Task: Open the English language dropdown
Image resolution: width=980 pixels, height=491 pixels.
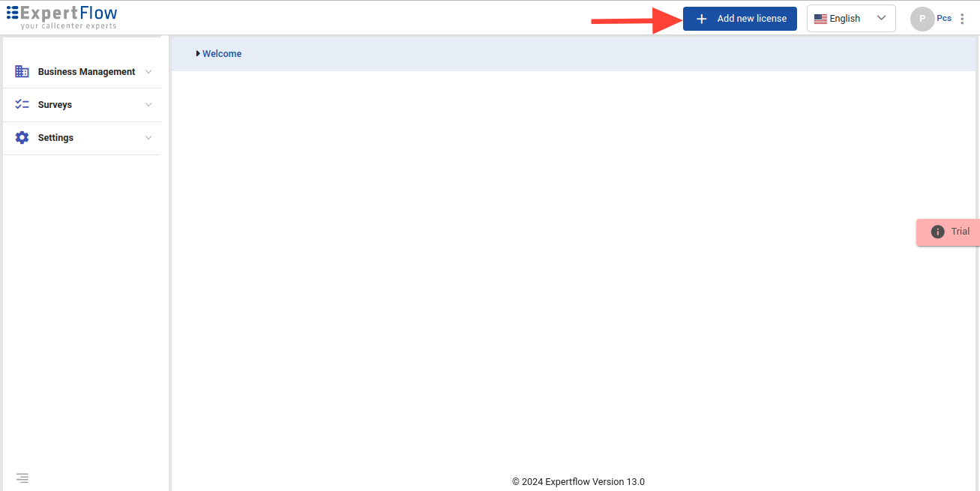Action: tap(851, 19)
